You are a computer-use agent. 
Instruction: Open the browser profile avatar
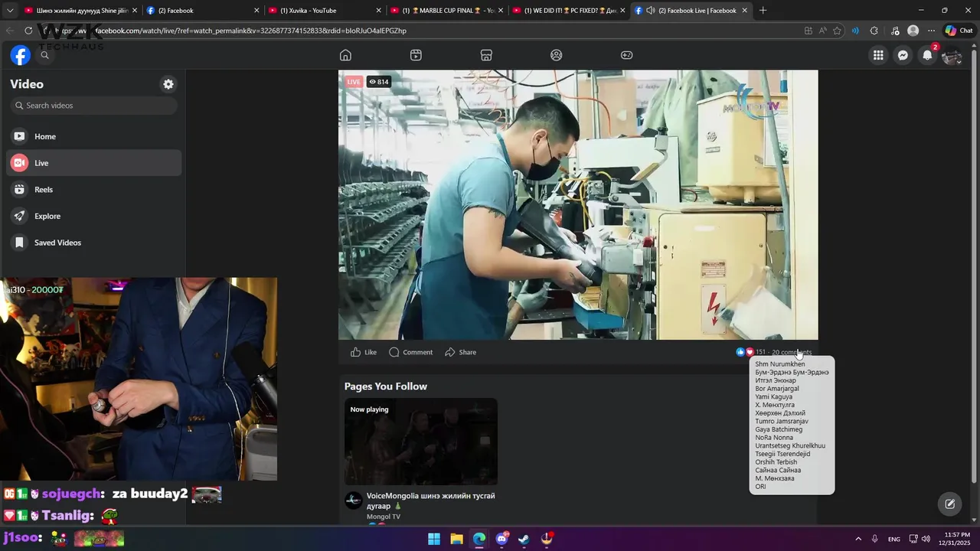[x=913, y=31]
